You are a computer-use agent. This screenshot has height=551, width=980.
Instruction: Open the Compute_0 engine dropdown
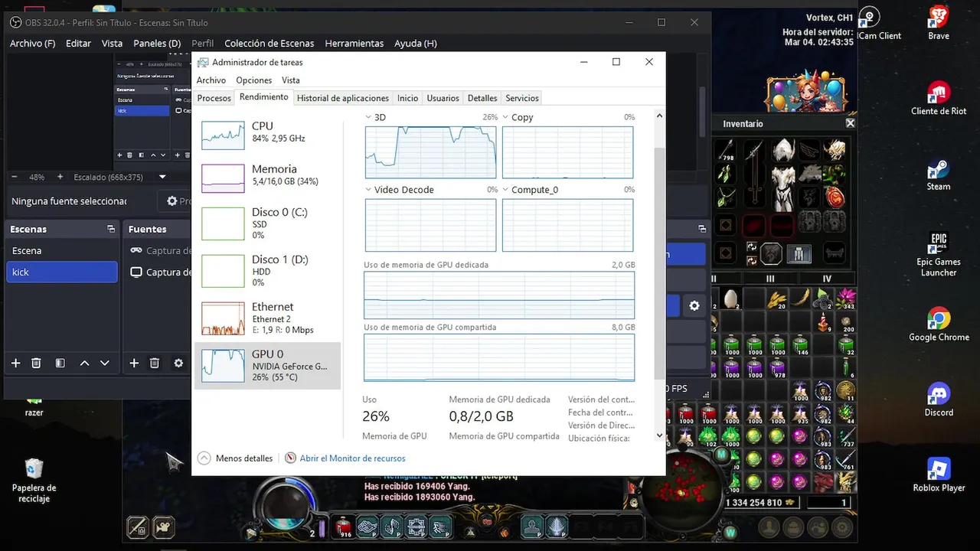tap(505, 190)
